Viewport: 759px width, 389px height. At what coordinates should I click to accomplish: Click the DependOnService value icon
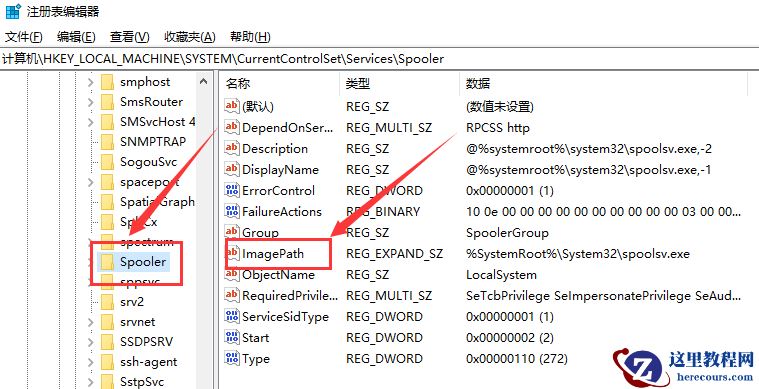point(232,127)
